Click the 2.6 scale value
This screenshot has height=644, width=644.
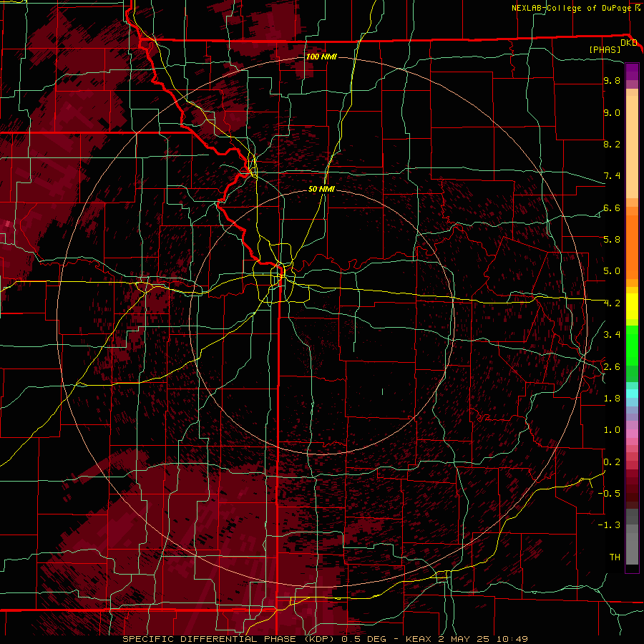612,366
